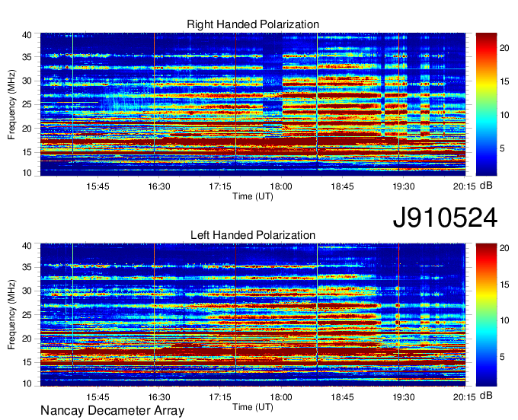Click the 18:00 time tick under Right Handed plot

click(281, 186)
